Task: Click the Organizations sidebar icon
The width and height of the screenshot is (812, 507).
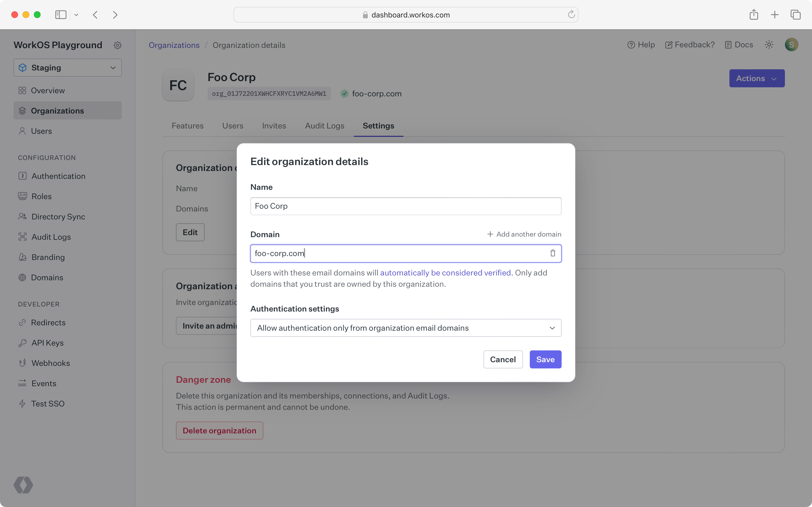Action: pyautogui.click(x=22, y=110)
